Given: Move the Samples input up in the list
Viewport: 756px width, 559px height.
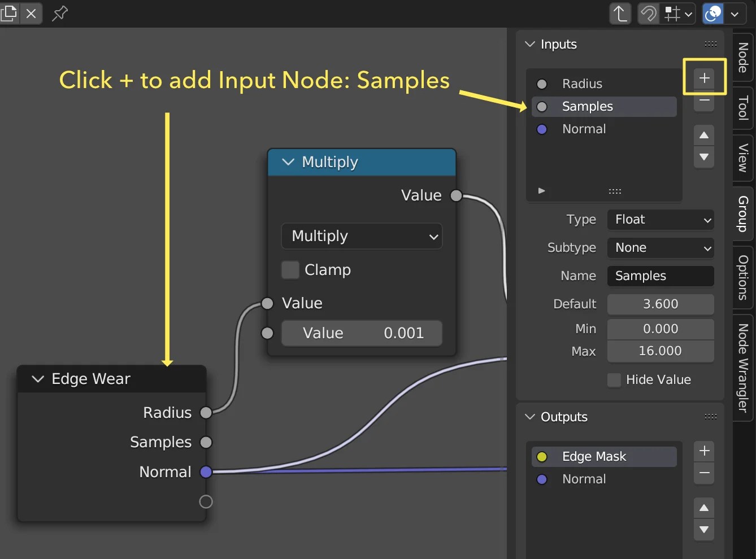Looking at the screenshot, I should click(x=703, y=135).
